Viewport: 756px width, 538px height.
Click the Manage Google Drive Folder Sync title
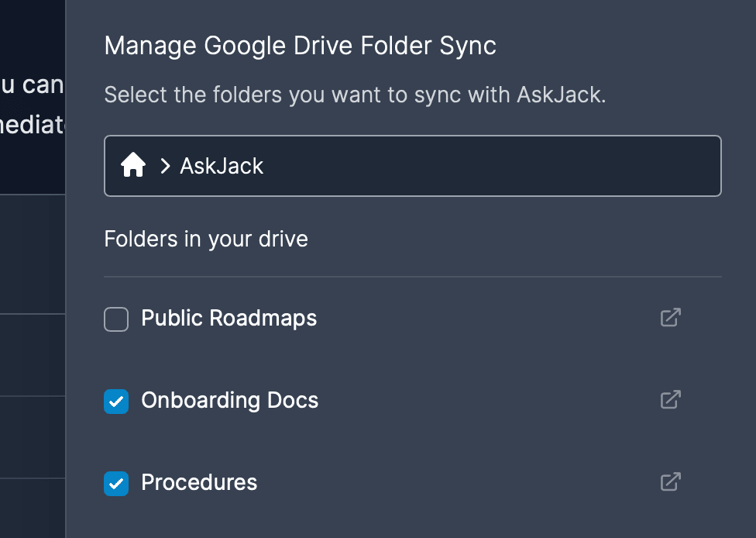tap(300, 47)
